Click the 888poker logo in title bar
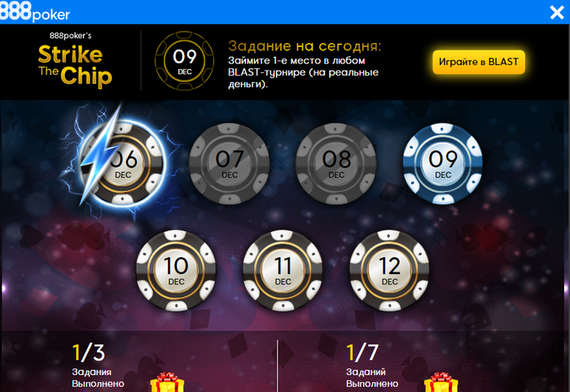This screenshot has width=570, height=392. [x=35, y=12]
